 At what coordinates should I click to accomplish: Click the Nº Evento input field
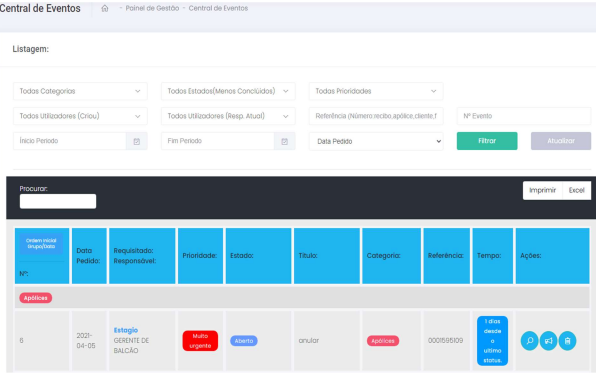coord(524,116)
